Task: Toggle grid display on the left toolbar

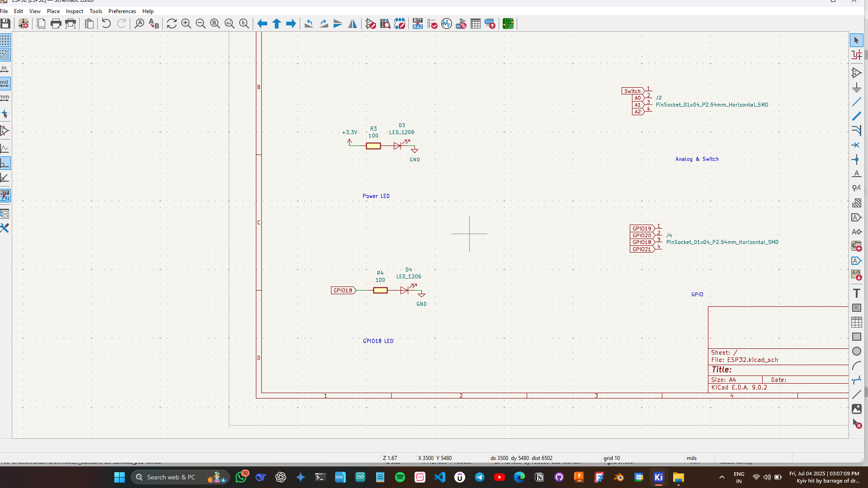Action: click(x=5, y=40)
